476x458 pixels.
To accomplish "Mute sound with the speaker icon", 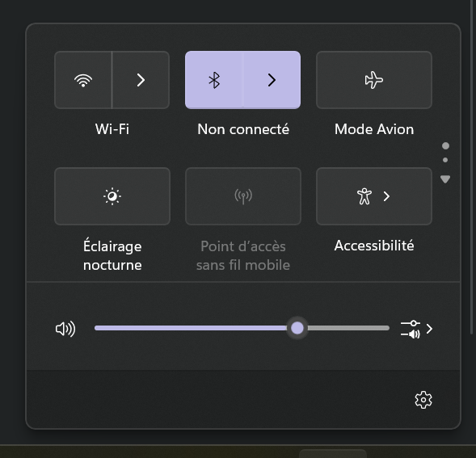I will point(65,329).
